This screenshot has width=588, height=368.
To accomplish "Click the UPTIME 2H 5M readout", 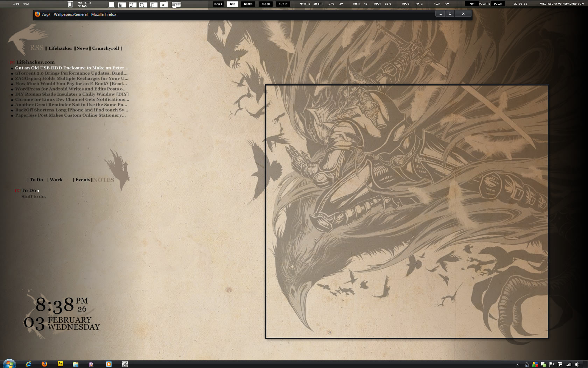I will pos(311,4).
